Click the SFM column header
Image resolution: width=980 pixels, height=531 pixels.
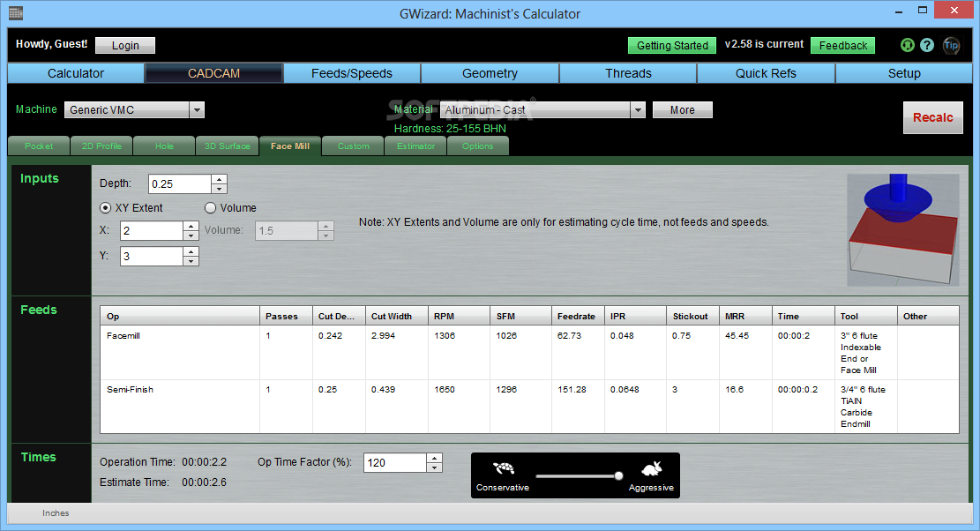[521, 316]
